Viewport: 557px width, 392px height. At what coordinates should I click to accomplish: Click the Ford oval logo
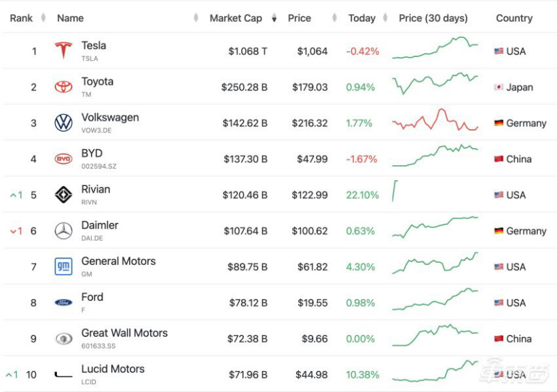point(63,302)
